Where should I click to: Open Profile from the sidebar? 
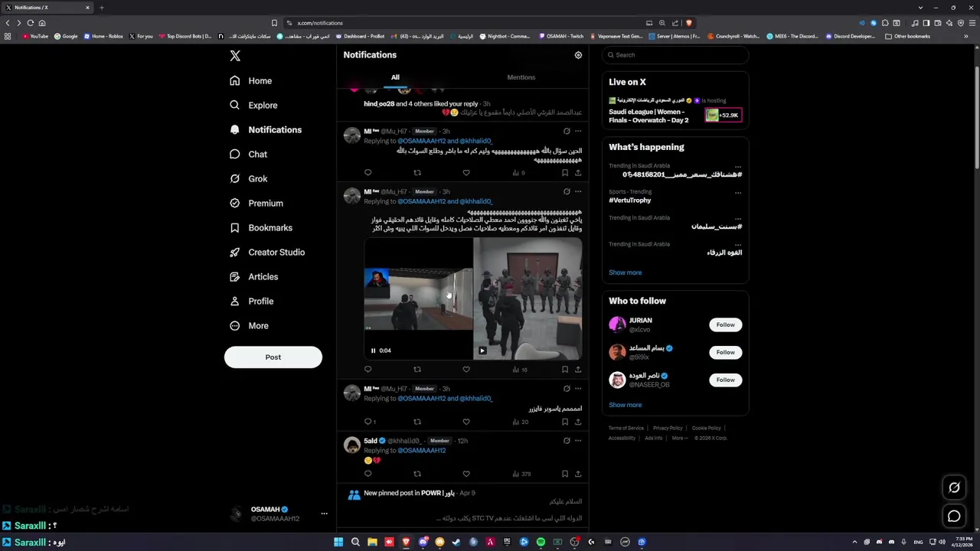(x=251, y=301)
